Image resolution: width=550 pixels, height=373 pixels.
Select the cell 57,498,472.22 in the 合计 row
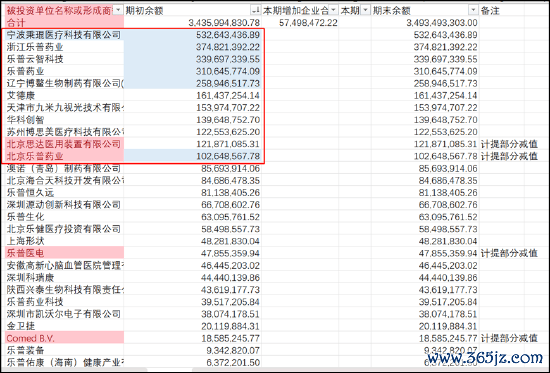(300, 23)
